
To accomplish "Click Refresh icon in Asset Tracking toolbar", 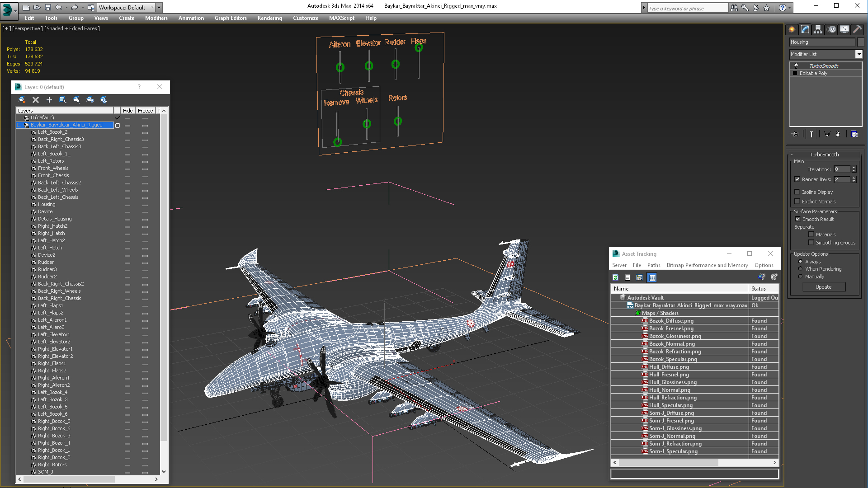I will tap(615, 277).
